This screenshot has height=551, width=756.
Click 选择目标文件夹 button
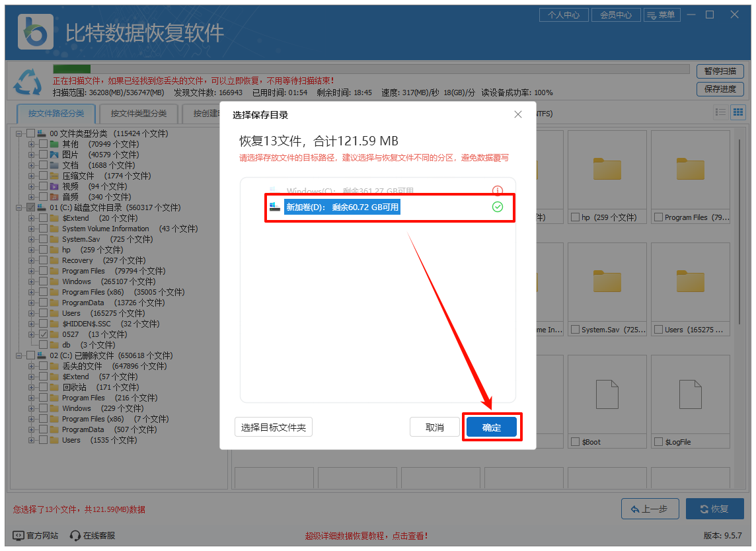pos(274,427)
